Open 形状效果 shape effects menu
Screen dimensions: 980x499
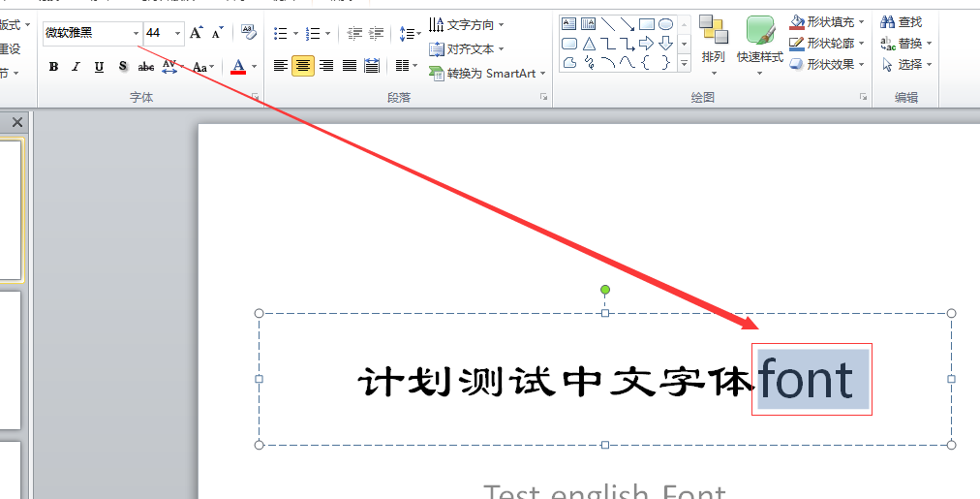coord(827,64)
